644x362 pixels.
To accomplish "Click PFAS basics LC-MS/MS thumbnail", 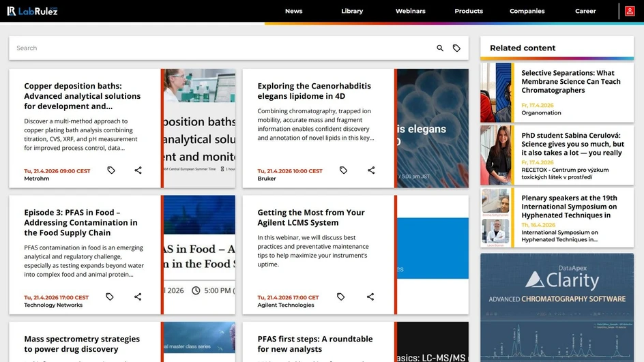I will [433, 342].
